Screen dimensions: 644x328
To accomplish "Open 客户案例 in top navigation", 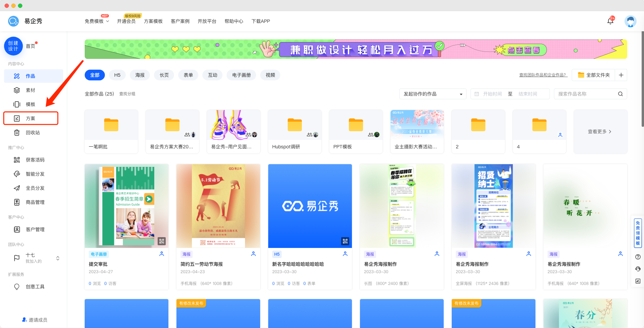I will click(180, 21).
